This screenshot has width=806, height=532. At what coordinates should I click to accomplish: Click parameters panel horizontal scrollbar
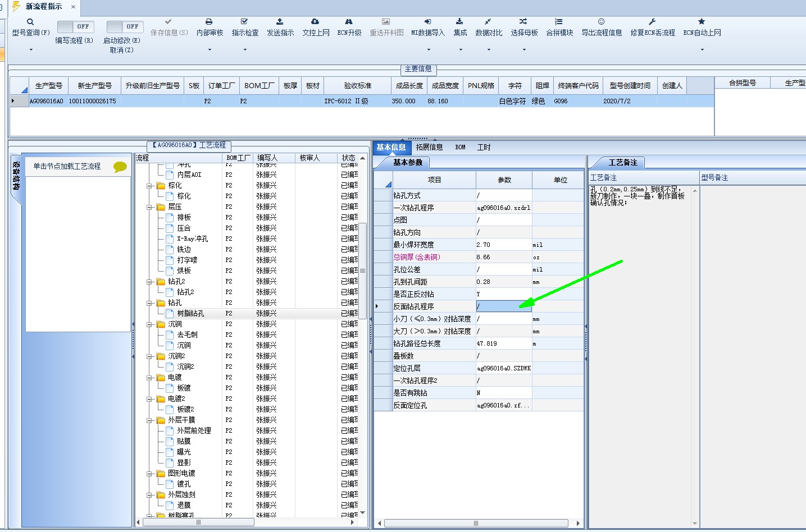(x=476, y=523)
